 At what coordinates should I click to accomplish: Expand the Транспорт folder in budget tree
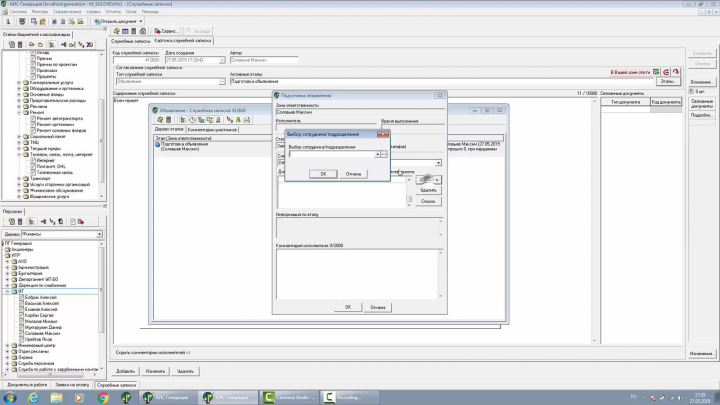(19, 179)
